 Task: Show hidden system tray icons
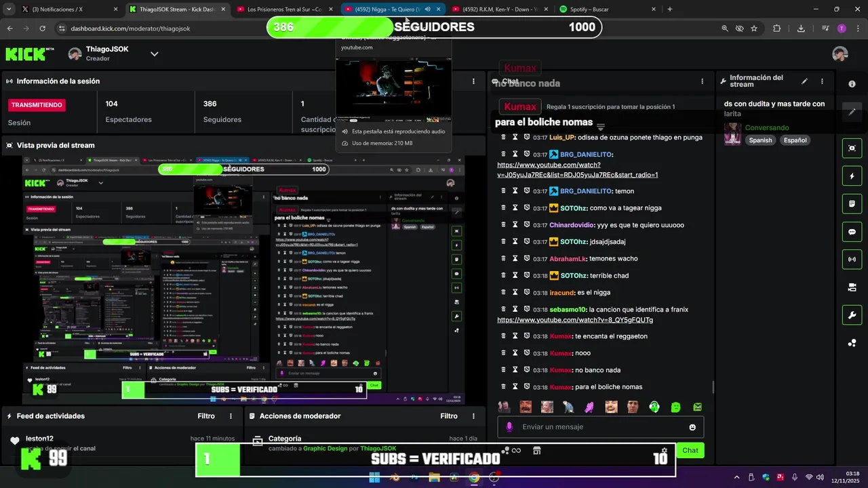pyautogui.click(x=736, y=477)
